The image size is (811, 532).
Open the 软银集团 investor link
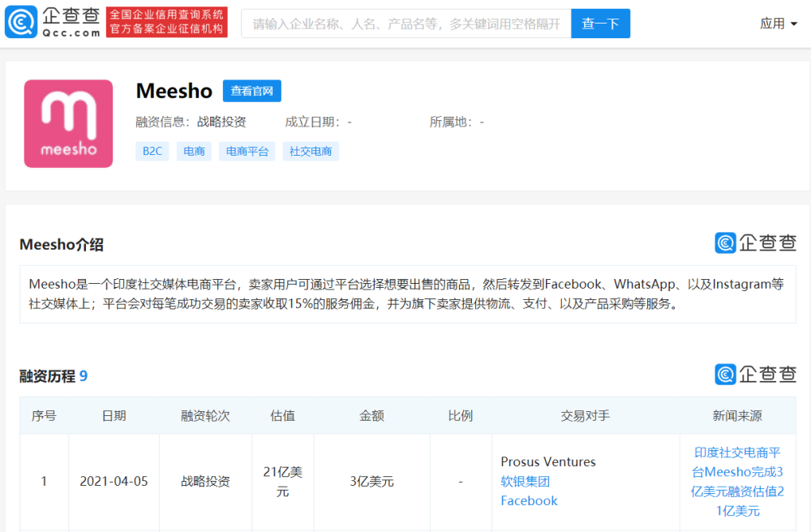(x=525, y=482)
